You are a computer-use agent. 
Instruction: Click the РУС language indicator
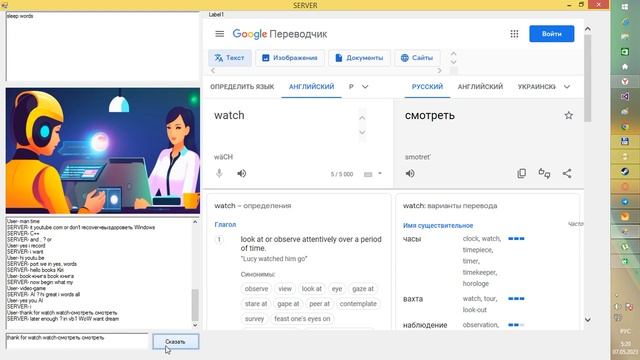click(x=625, y=331)
